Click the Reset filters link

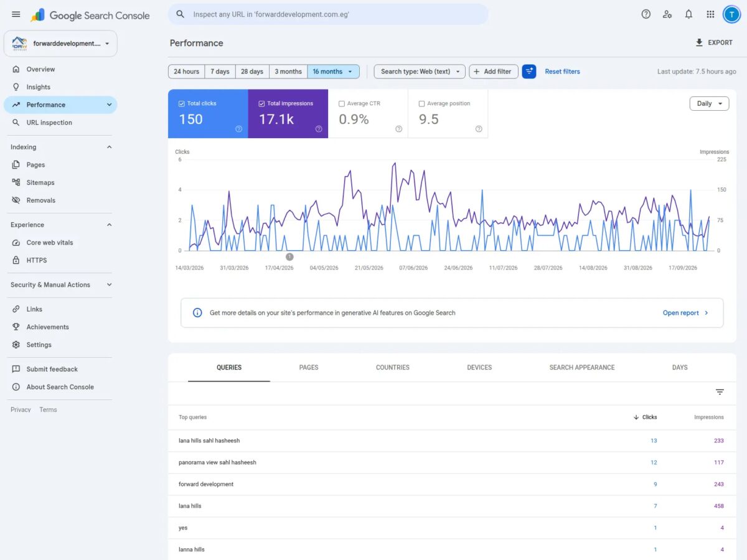(562, 72)
